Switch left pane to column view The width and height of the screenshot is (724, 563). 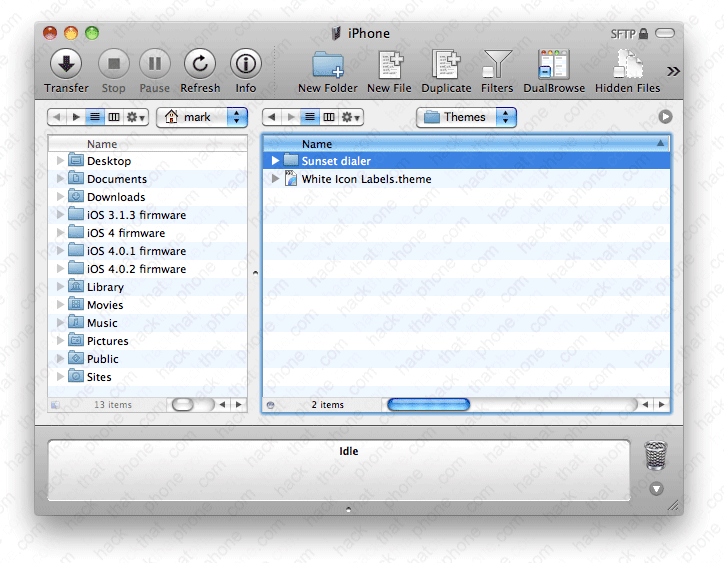[114, 117]
